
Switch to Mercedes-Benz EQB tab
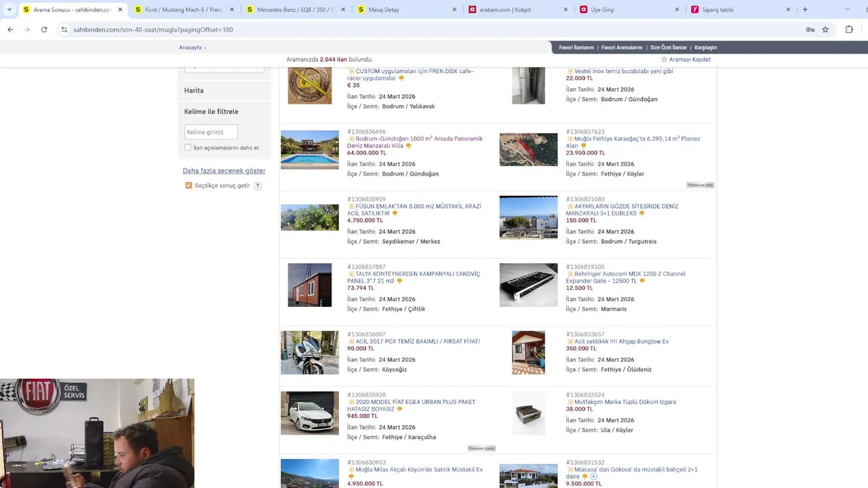[295, 9]
